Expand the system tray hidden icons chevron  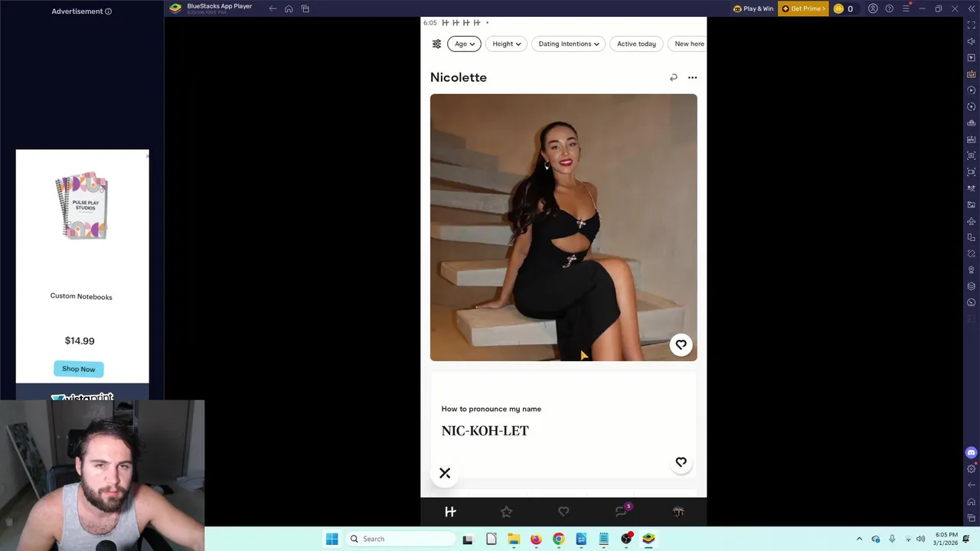point(859,539)
